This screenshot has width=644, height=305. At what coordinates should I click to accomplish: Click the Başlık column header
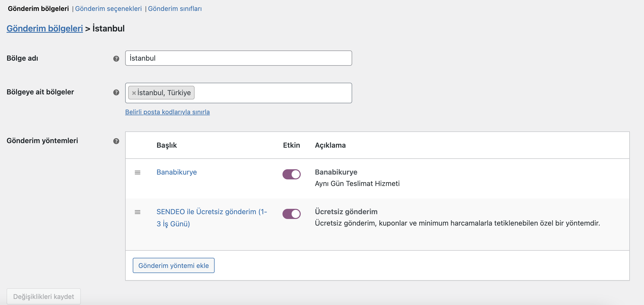coord(167,145)
